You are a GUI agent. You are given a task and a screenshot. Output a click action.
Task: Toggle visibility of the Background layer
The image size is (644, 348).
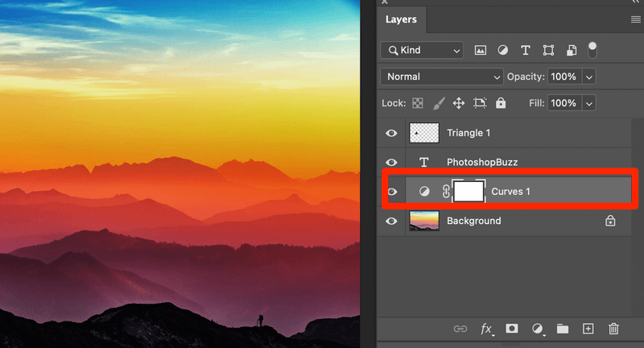pos(392,221)
